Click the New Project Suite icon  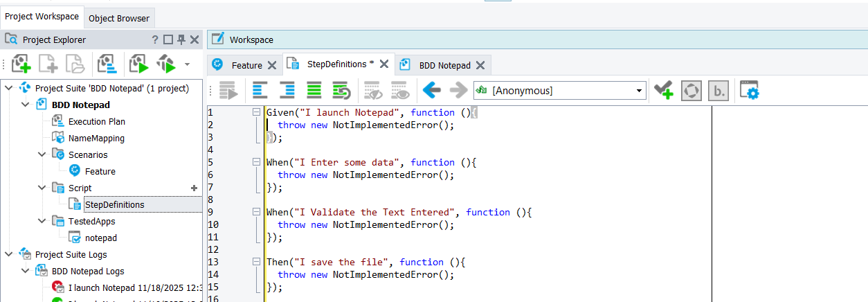(21, 64)
